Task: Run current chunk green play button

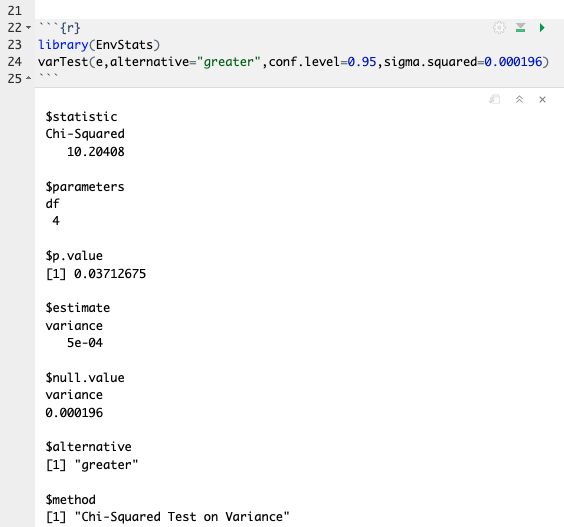Action: [x=542, y=28]
